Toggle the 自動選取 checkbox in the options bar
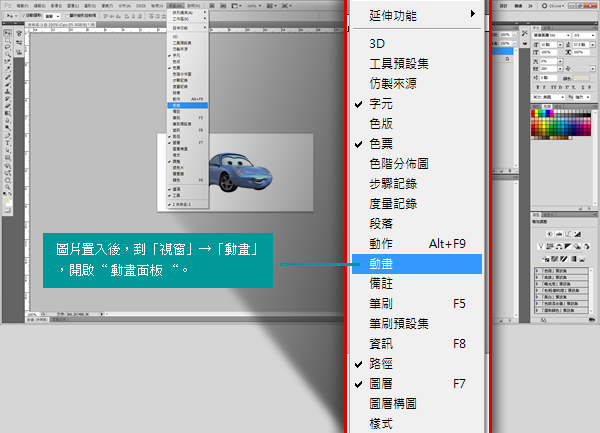Screen dimensions: 600x433 23,16
